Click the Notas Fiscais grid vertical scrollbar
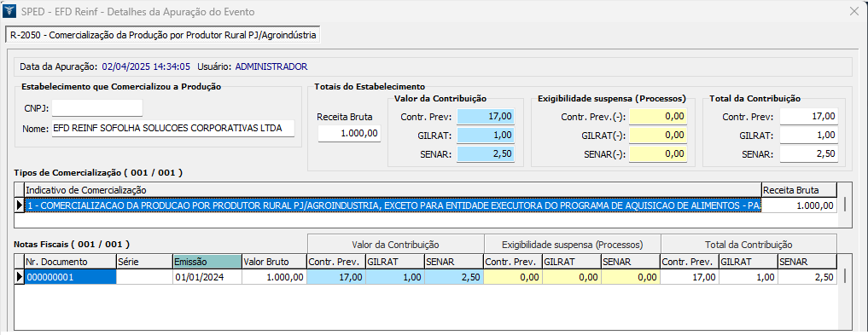This screenshot has height=335, width=868. coord(845,275)
